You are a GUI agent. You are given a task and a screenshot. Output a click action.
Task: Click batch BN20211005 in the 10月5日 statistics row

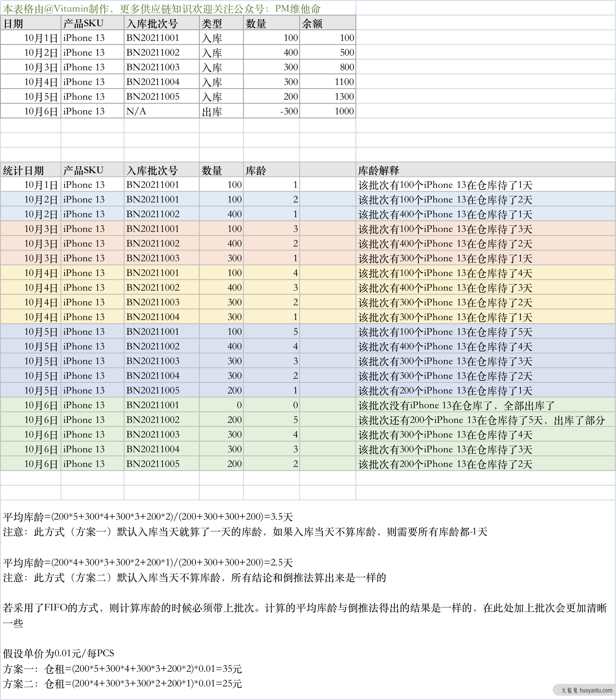click(161, 390)
